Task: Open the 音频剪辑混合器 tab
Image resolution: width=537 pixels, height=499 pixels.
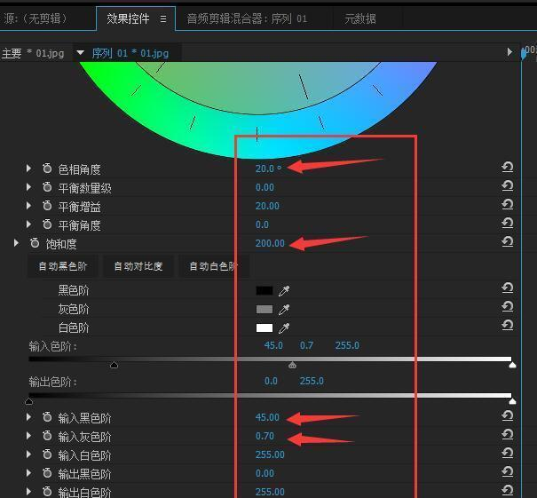Action: coord(247,18)
